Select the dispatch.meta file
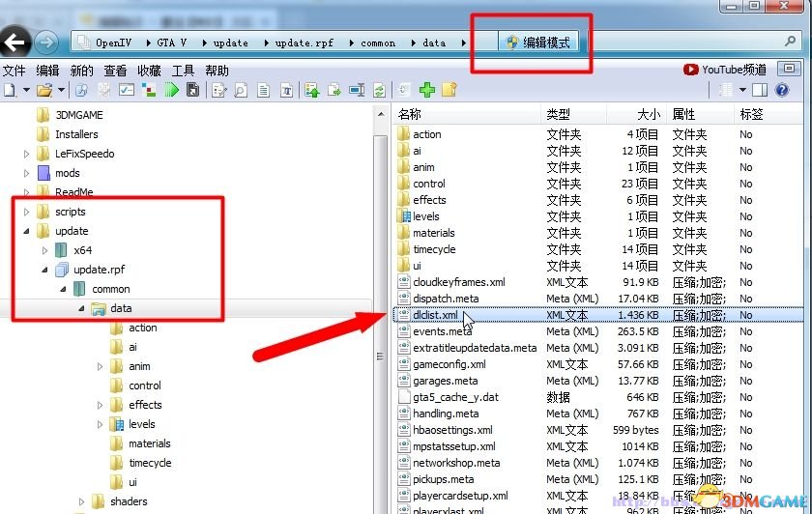Screen dimensions: 812x514 tap(446, 299)
